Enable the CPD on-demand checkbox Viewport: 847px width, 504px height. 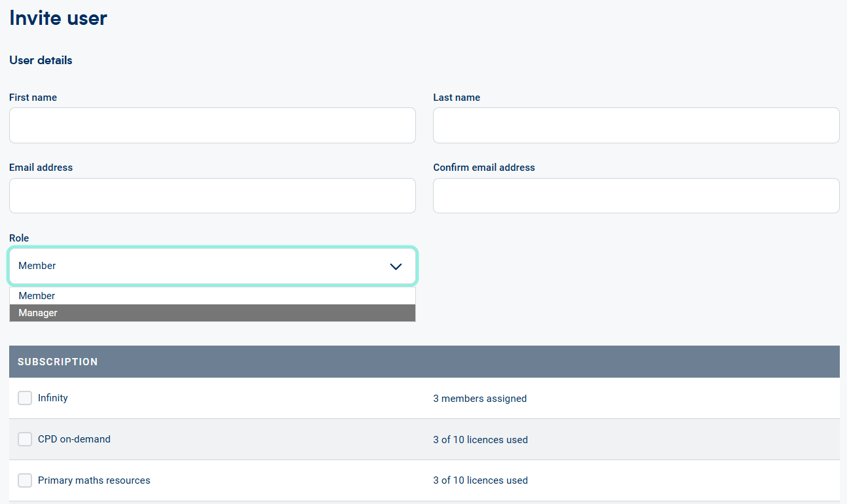25,439
